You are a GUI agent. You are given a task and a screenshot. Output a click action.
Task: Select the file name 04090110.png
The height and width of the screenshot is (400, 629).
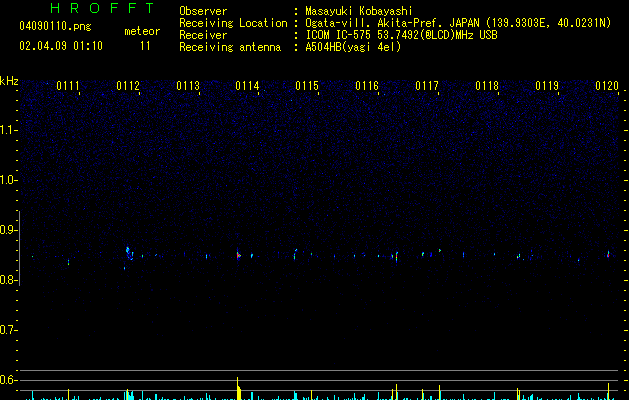pyautogui.click(x=55, y=26)
